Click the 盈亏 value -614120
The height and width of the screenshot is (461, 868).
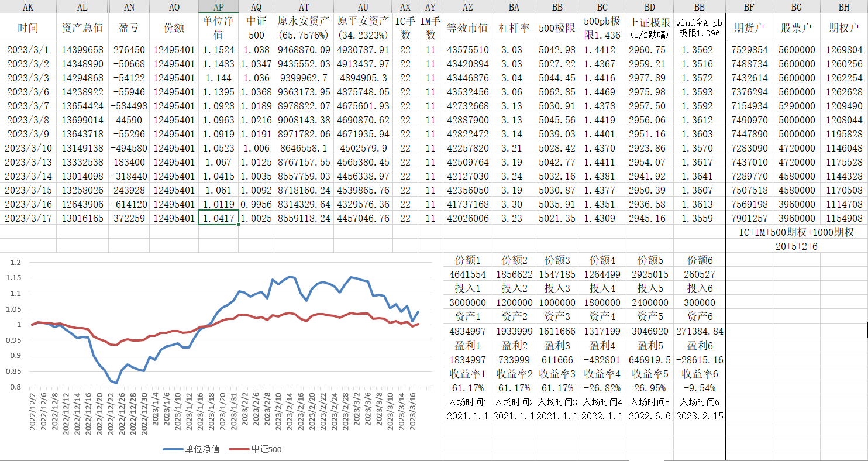pos(129,204)
